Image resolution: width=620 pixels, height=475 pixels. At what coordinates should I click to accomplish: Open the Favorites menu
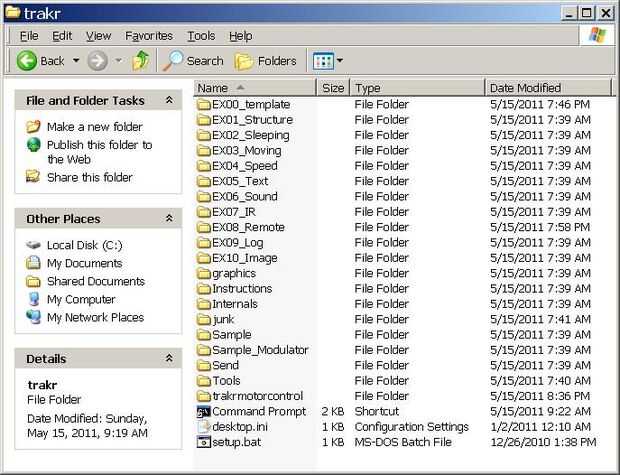[149, 36]
